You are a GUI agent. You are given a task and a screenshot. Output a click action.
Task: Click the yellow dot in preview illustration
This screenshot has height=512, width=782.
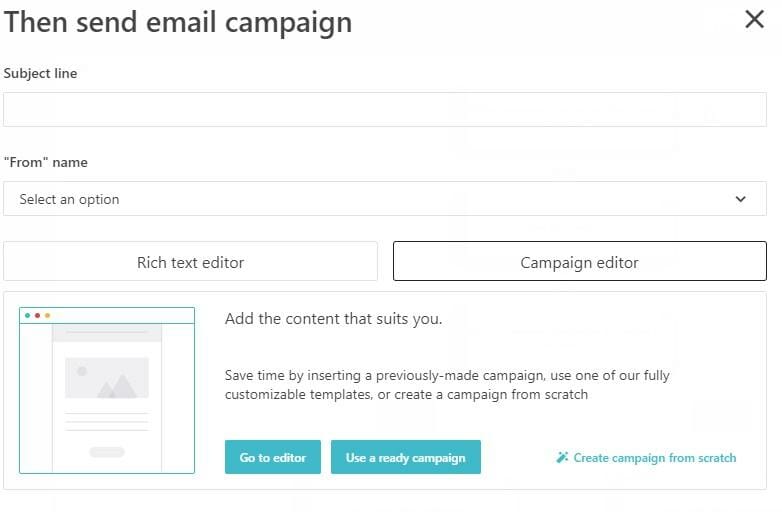(x=47, y=315)
